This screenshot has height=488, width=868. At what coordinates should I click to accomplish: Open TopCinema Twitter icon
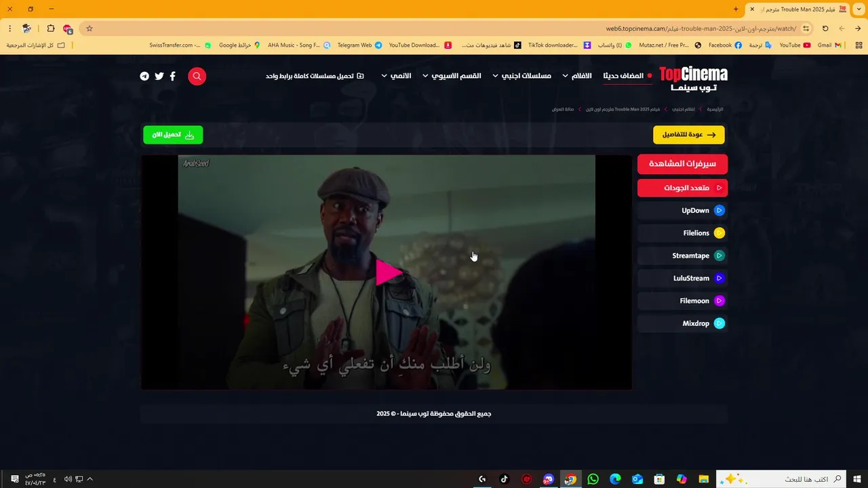(159, 76)
